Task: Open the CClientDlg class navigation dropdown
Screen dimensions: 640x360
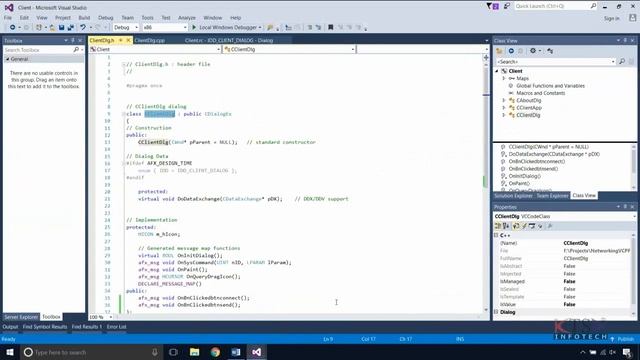Action: click(x=289, y=49)
